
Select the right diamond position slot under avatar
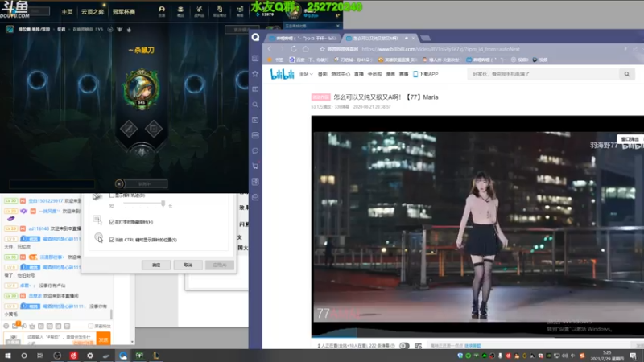(154, 129)
